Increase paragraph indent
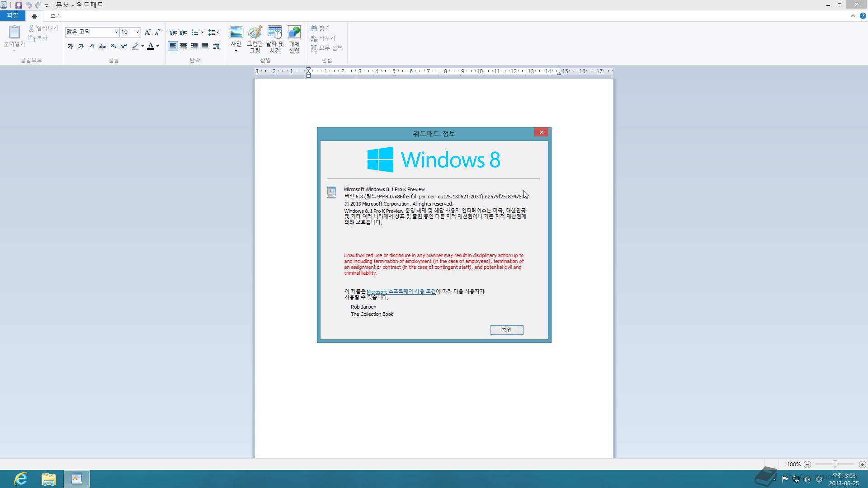This screenshot has width=868, height=488. [183, 32]
